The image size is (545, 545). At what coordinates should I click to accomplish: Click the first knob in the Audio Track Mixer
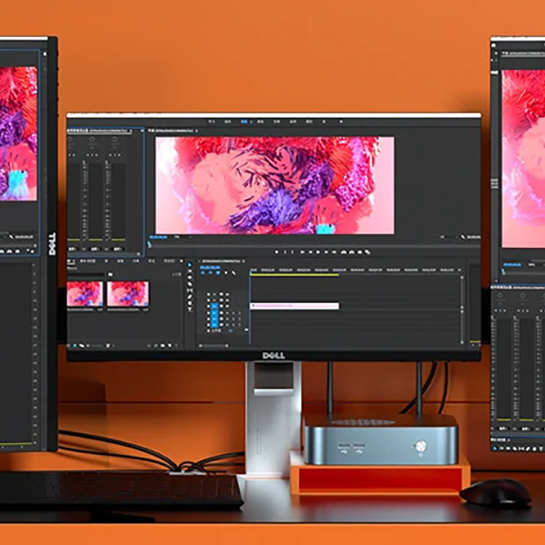tap(70, 140)
